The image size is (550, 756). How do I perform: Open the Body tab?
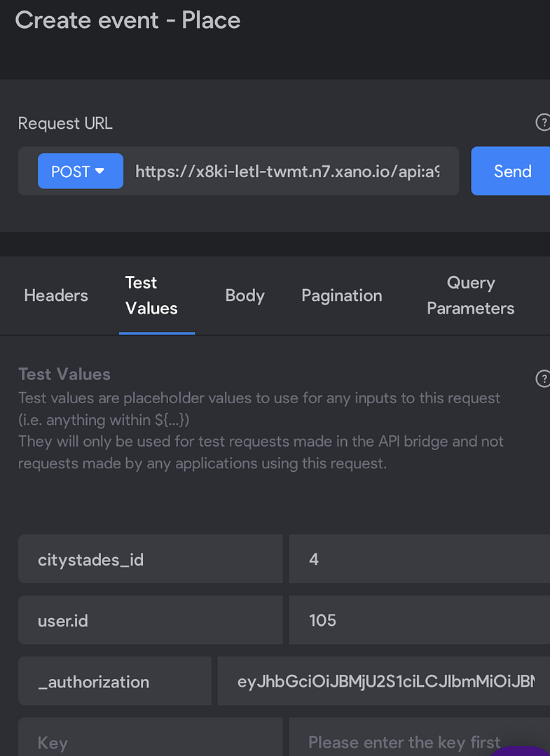point(245,295)
